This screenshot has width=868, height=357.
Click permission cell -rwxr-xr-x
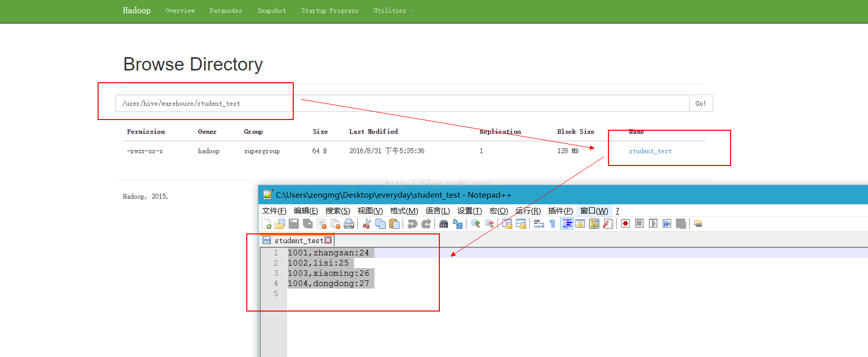(145, 151)
